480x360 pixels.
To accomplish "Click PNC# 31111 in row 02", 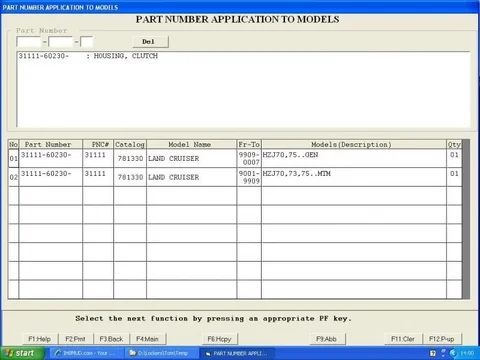I will [95, 174].
